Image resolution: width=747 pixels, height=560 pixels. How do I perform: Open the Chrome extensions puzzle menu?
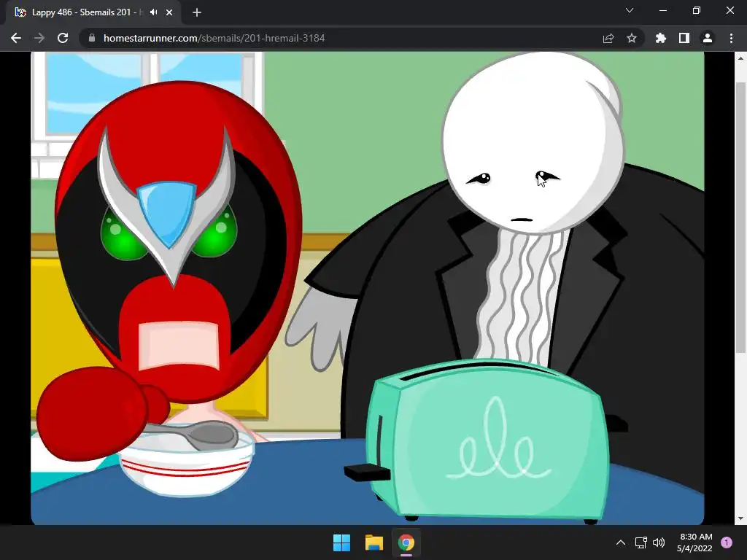(661, 38)
